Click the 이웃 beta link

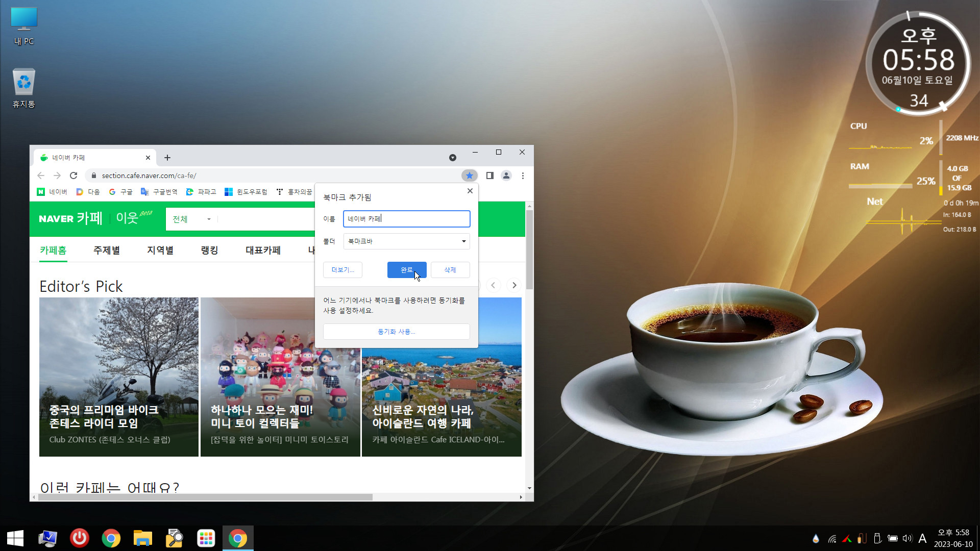pyautogui.click(x=134, y=218)
